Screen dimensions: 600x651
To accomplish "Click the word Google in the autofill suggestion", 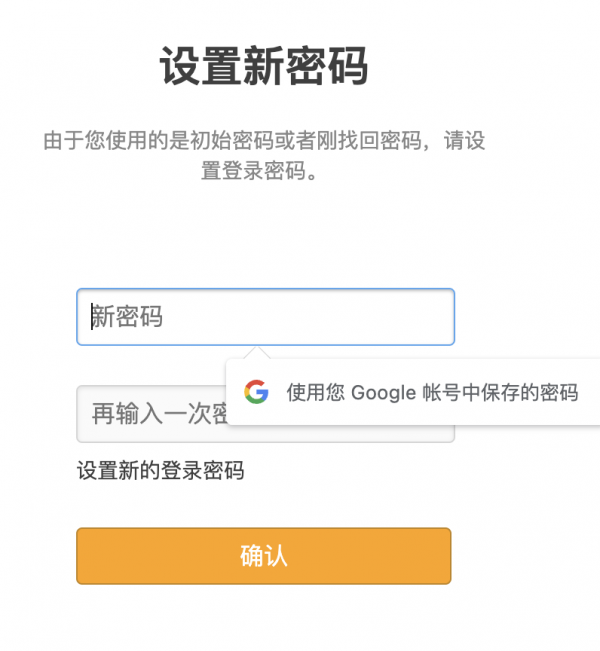I will pyautogui.click(x=383, y=393).
